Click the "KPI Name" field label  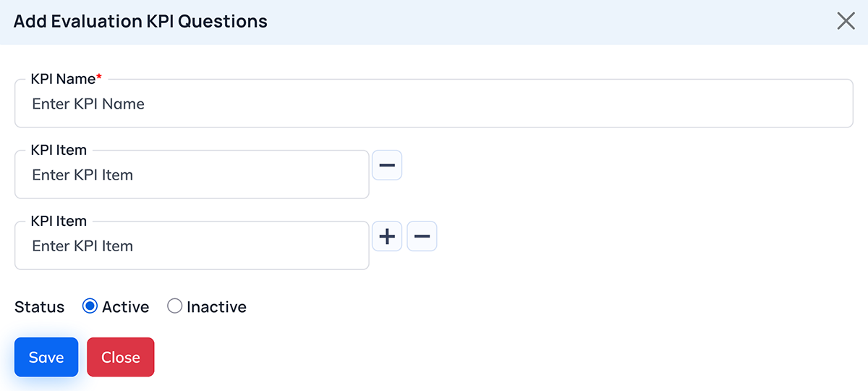63,79
